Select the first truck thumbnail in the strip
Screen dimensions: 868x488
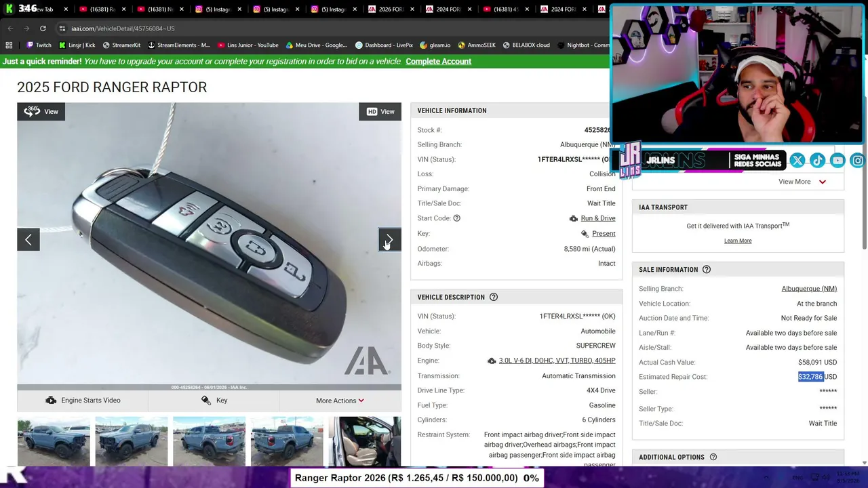click(x=54, y=441)
